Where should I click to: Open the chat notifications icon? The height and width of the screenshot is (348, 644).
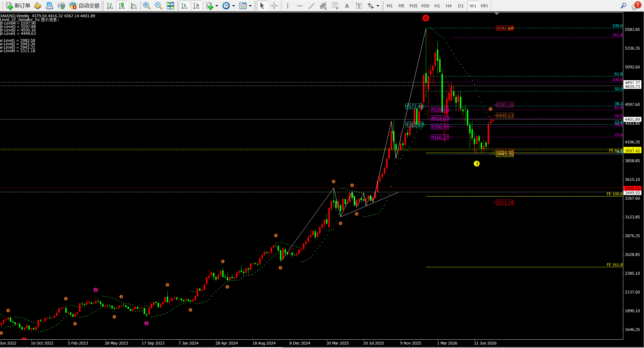(636, 5)
